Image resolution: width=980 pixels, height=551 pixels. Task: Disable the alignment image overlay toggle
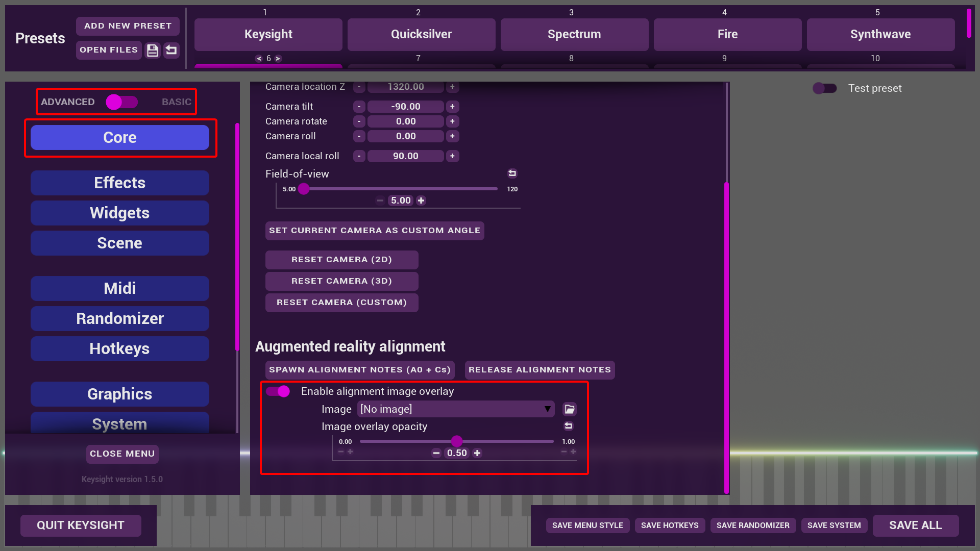click(x=278, y=391)
